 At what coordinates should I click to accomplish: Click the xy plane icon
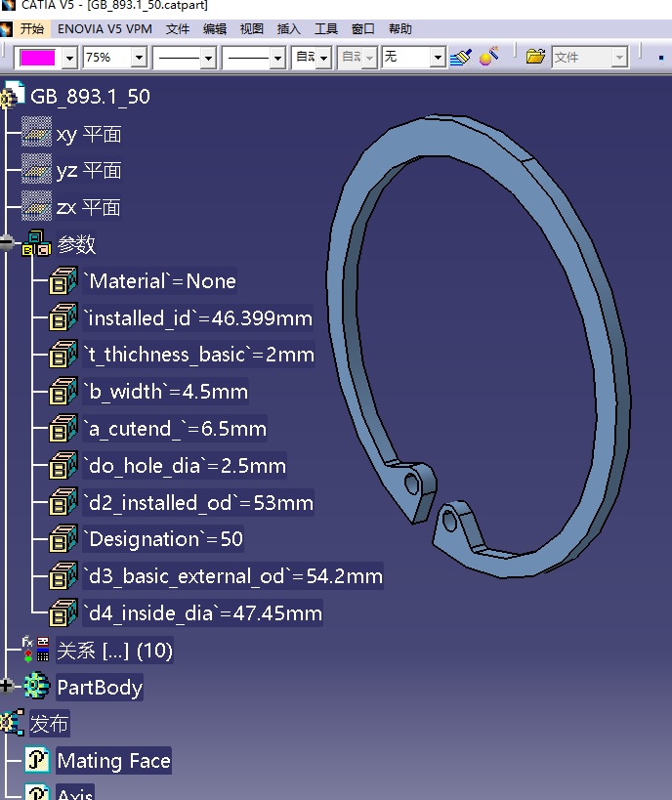click(37, 132)
